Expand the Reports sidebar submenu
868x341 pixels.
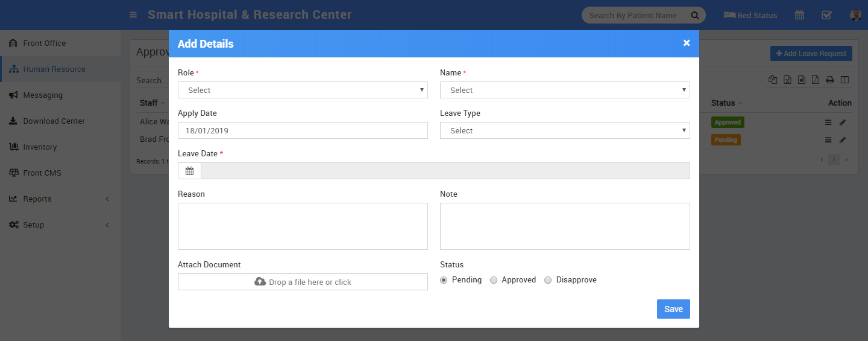click(60, 199)
